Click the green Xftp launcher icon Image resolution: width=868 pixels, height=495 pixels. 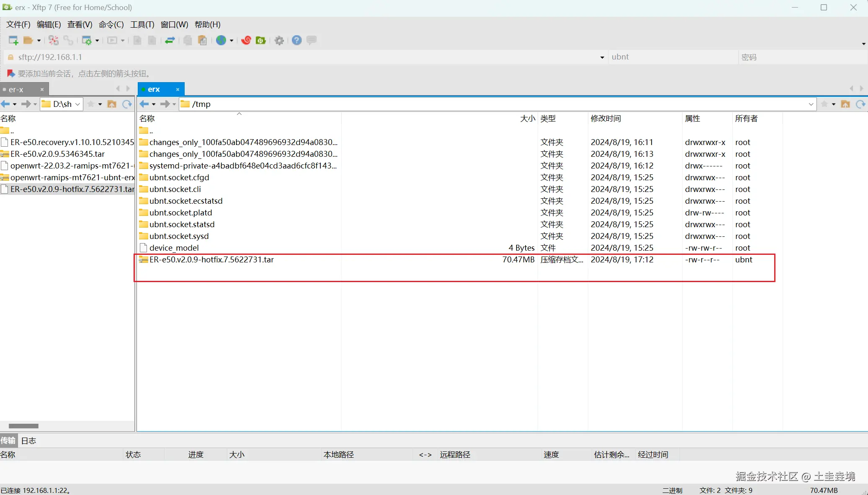point(261,40)
